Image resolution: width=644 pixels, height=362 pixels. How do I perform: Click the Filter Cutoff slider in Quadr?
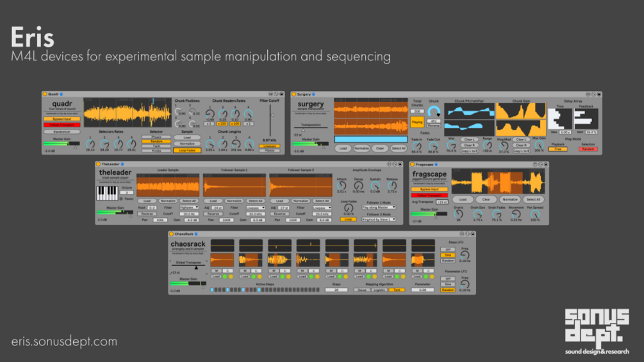(x=270, y=120)
